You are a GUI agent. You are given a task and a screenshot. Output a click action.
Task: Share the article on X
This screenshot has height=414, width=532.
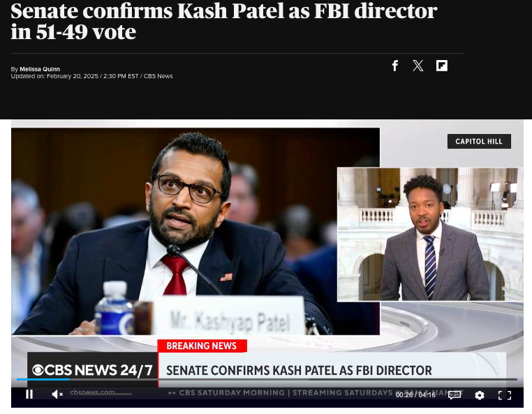click(x=418, y=66)
